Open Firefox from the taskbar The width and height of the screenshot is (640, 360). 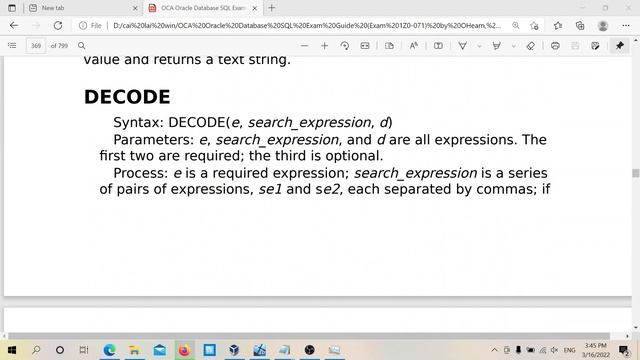pos(184,350)
